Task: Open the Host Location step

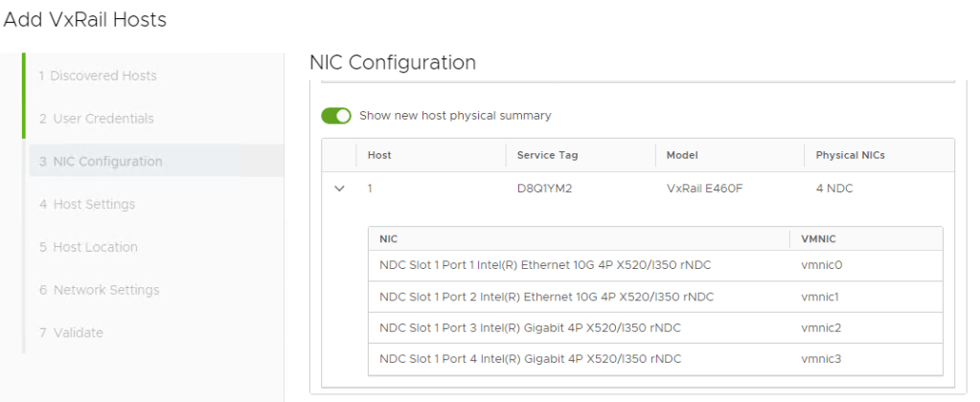Action: [x=88, y=247]
